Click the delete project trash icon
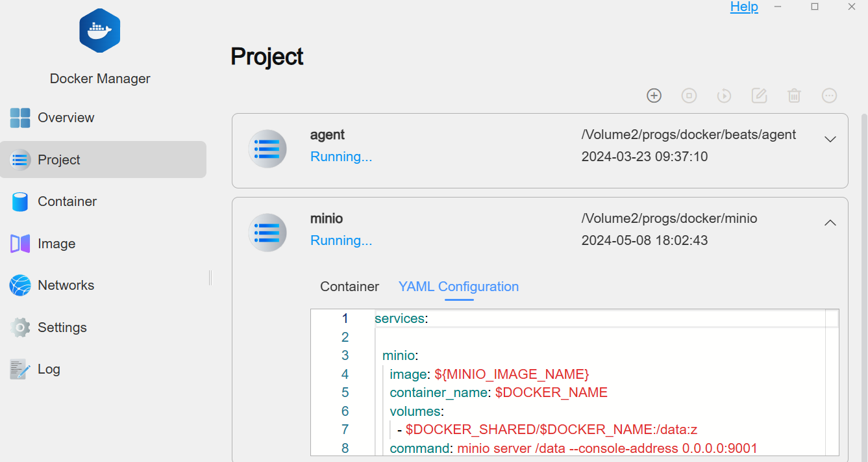The image size is (868, 462). click(794, 96)
